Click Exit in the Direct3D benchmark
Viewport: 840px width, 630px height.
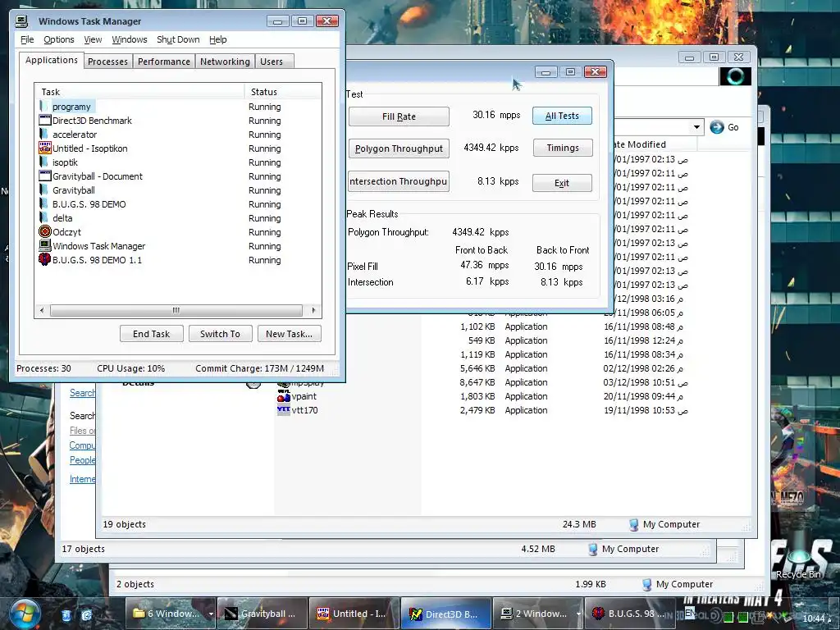pyautogui.click(x=562, y=183)
